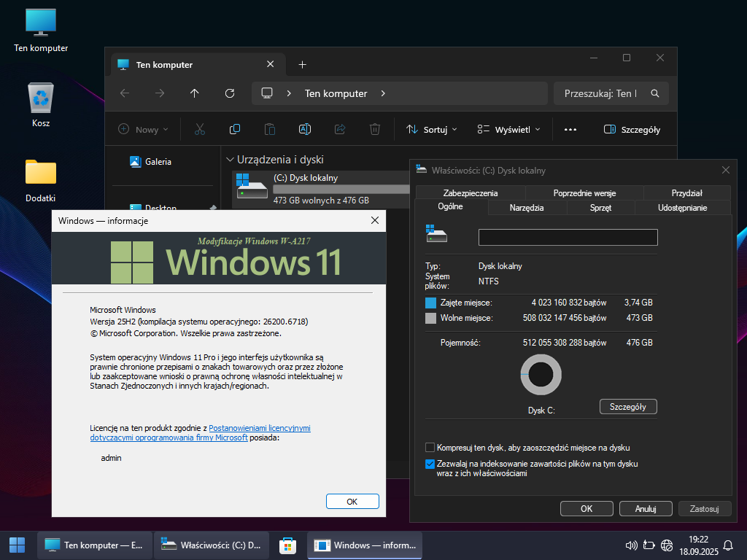Click OK in the Windows information dialog
The width and height of the screenshot is (747, 560).
click(x=352, y=502)
